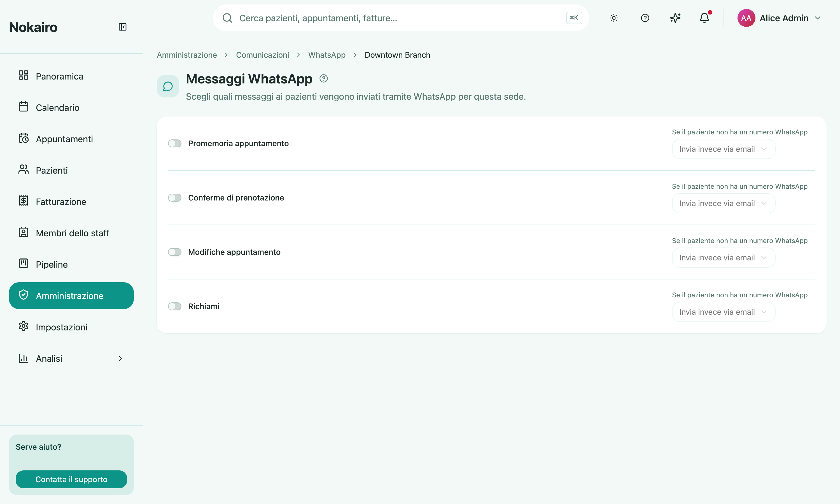Viewport: 840px width, 504px height.
Task: Open help from the top bar question icon
Action: click(645, 18)
